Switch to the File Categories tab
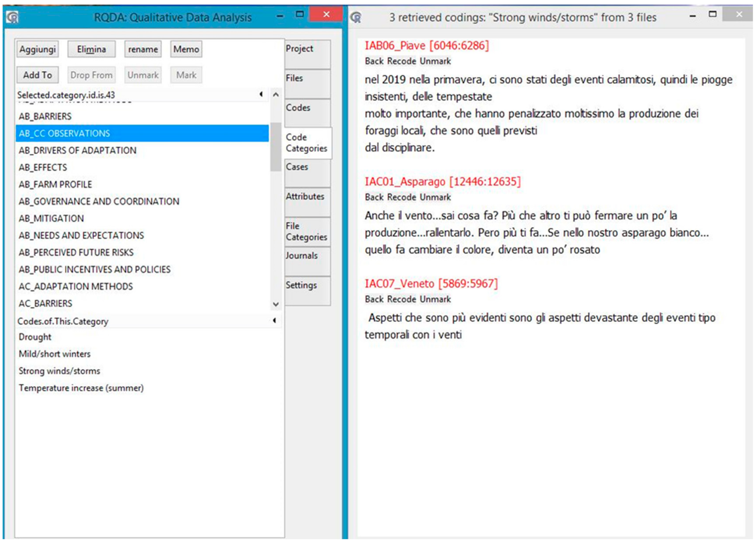Viewport: 756px width, 542px height. [x=307, y=231]
